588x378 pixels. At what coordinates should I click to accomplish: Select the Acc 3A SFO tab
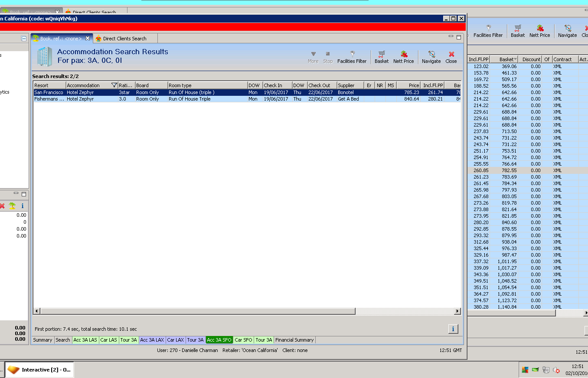point(219,340)
